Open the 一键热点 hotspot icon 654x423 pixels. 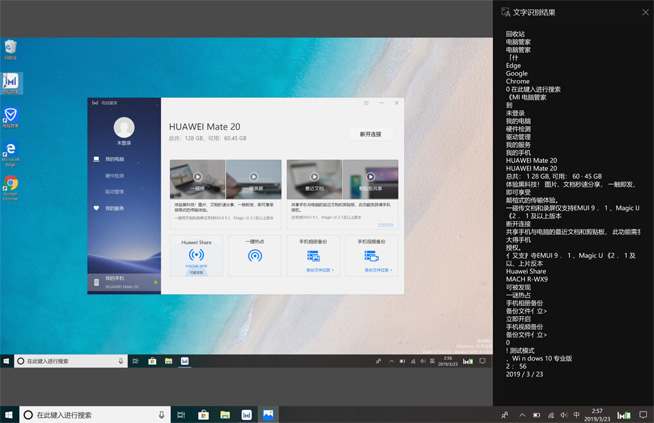tap(255, 256)
